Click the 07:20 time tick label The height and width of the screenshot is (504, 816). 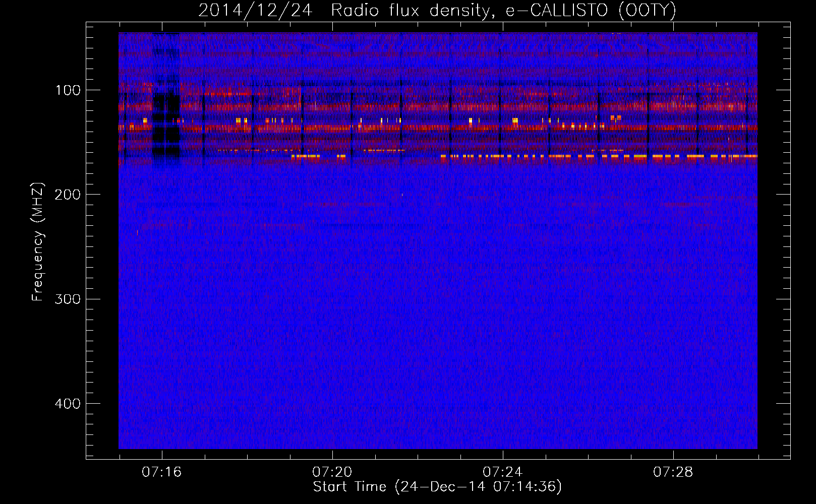point(332,472)
